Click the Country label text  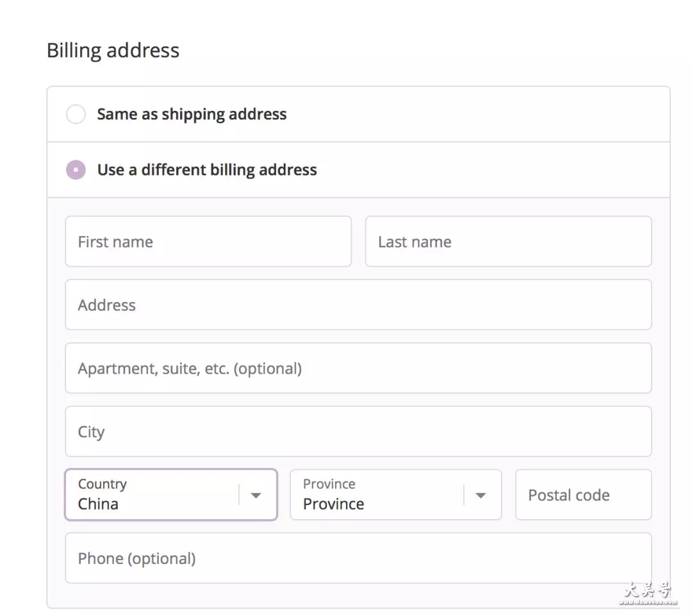[x=103, y=484]
